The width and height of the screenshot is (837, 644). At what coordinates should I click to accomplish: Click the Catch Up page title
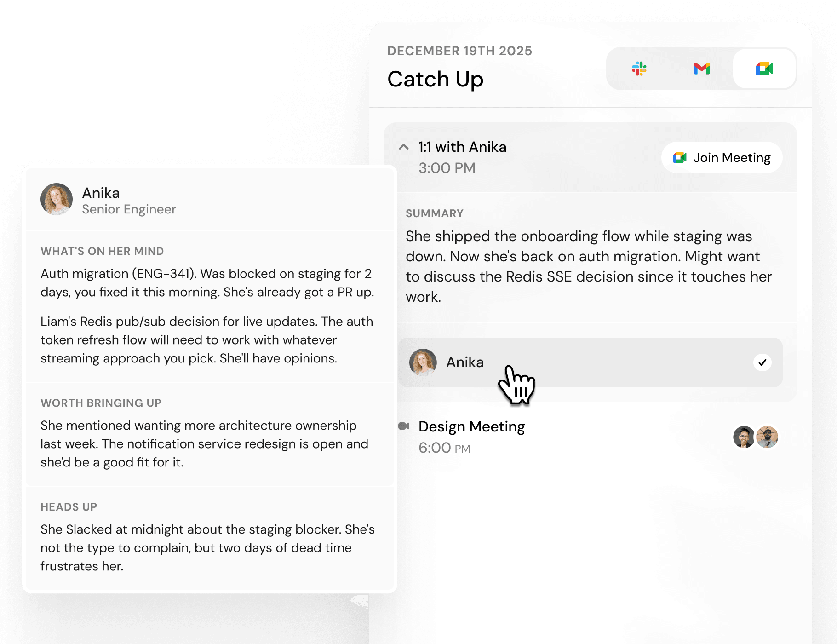(435, 79)
